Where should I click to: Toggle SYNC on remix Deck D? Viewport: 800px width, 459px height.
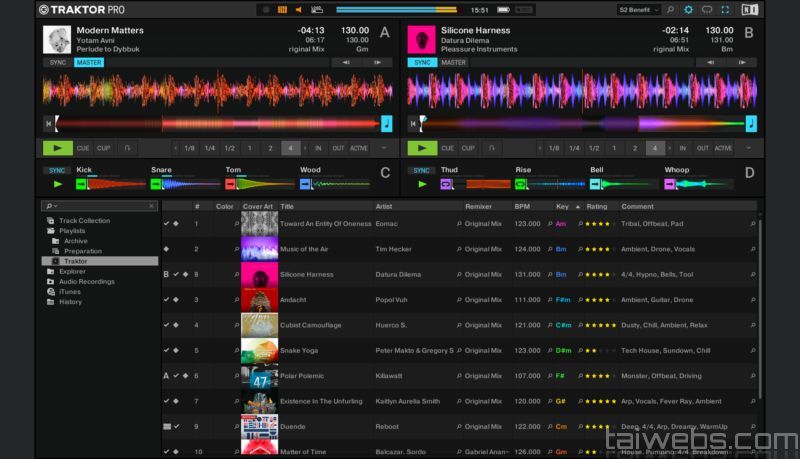[421, 170]
